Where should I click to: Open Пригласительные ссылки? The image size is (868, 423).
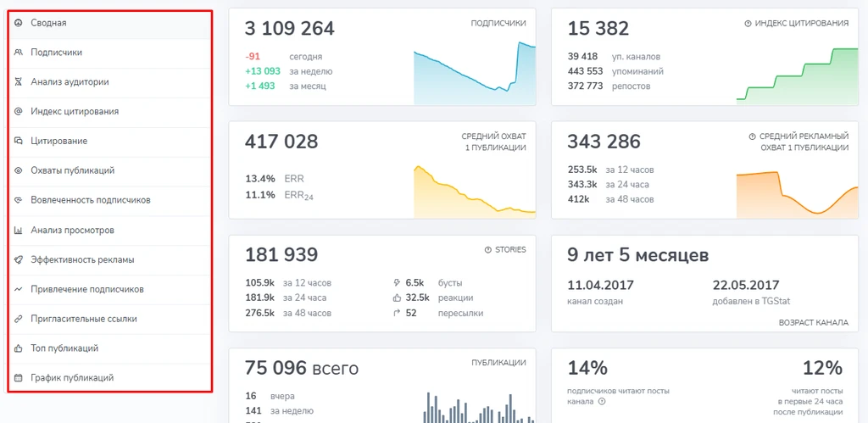tap(109, 319)
